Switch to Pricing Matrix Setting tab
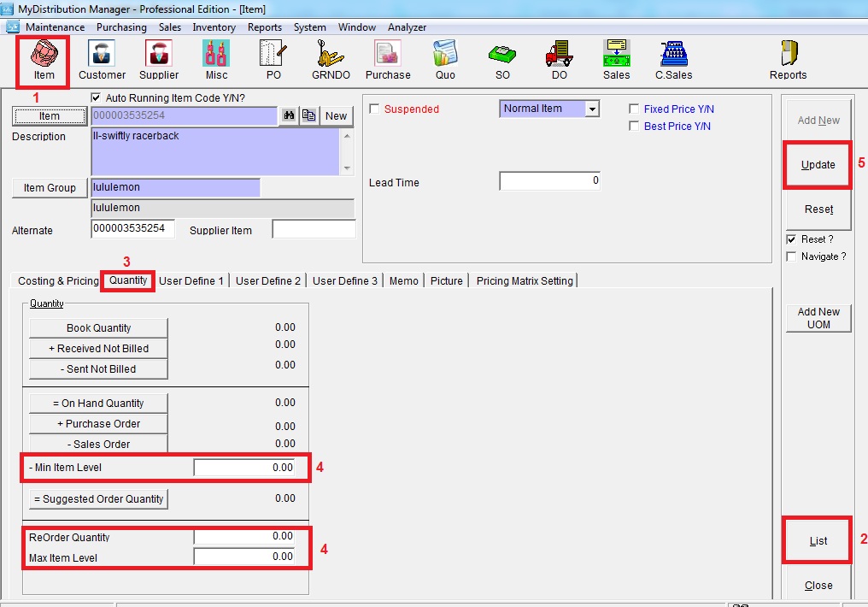 tap(525, 281)
